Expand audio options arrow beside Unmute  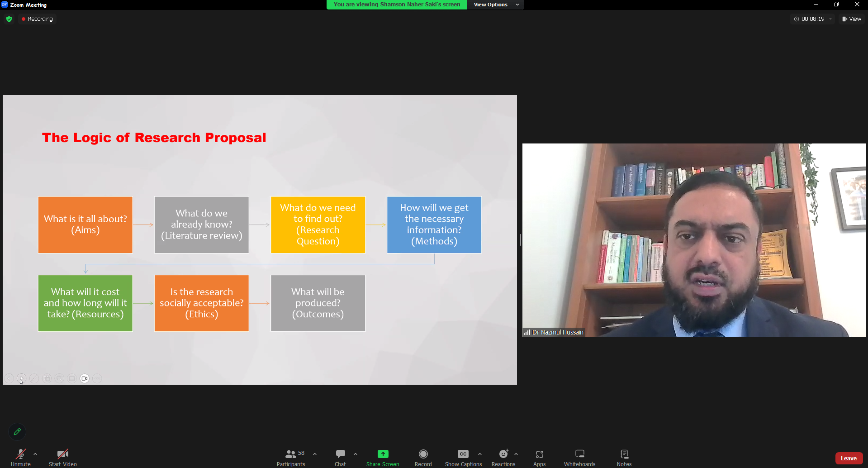(35, 454)
